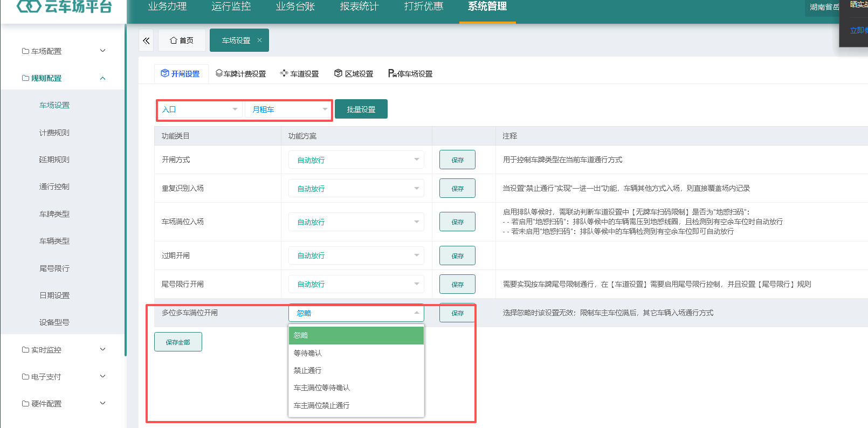
Task: Open 区域设置 cube icon tab
Action: click(354, 74)
